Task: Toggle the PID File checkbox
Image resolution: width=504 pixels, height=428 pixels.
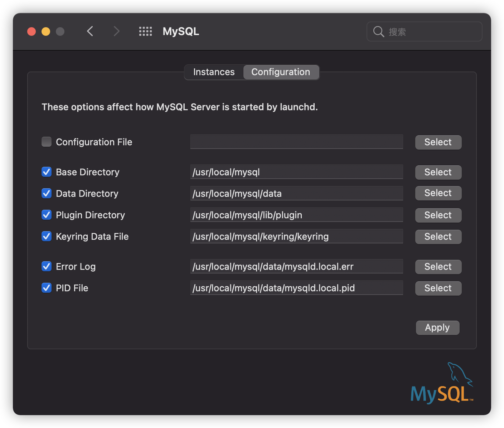Action: point(47,288)
